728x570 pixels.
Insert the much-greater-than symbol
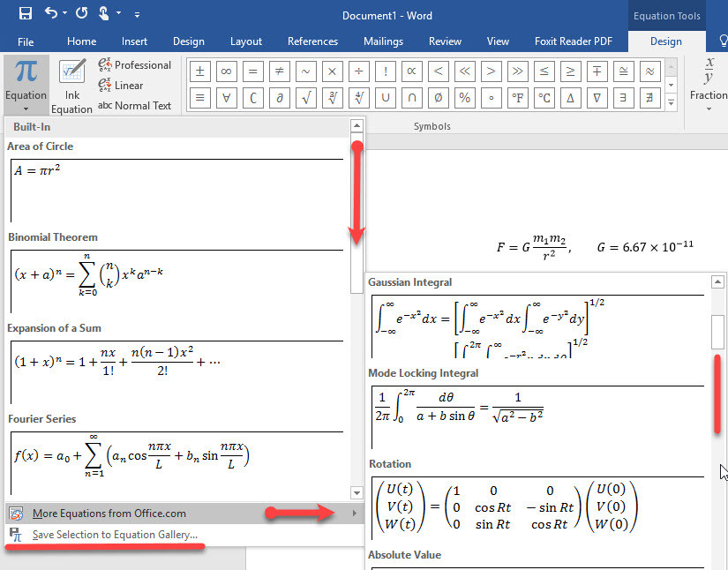(x=517, y=71)
